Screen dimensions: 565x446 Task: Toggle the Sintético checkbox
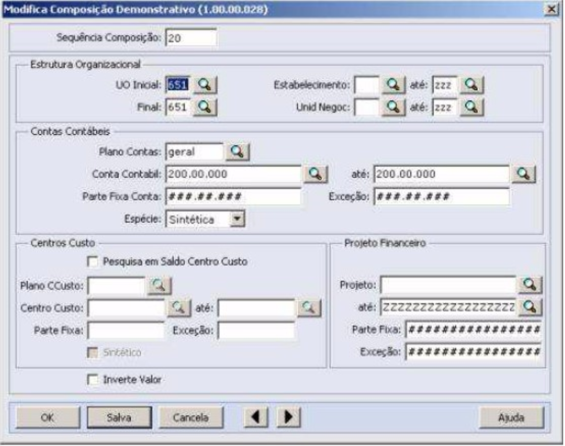(93, 352)
